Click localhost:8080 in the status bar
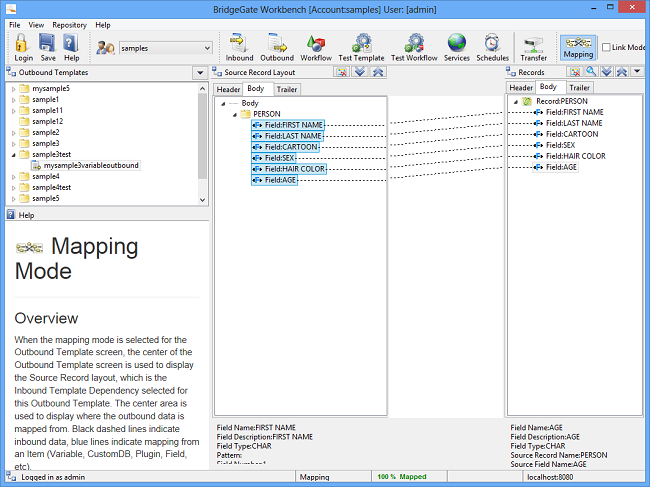Image resolution: width=650 pixels, height=487 pixels. [x=550, y=477]
